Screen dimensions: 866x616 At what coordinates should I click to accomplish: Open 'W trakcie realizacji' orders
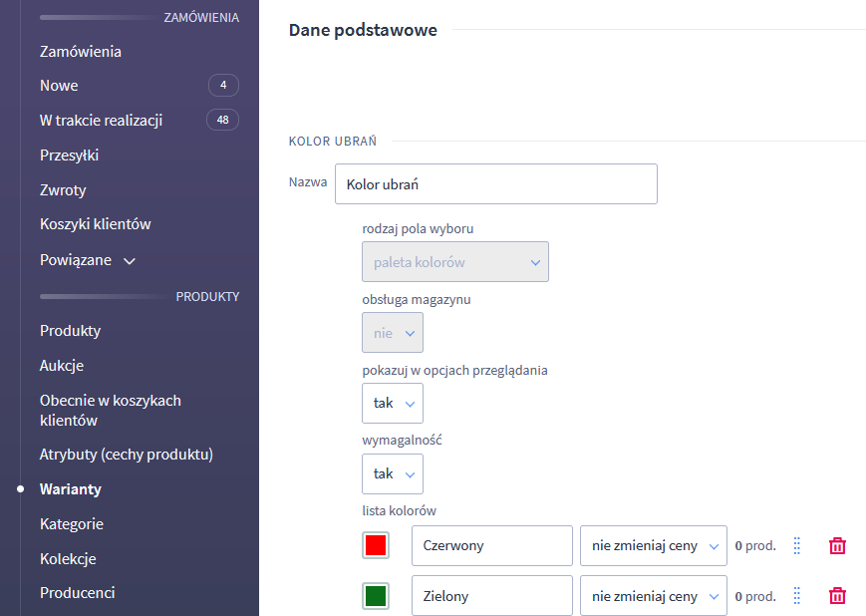(x=101, y=121)
